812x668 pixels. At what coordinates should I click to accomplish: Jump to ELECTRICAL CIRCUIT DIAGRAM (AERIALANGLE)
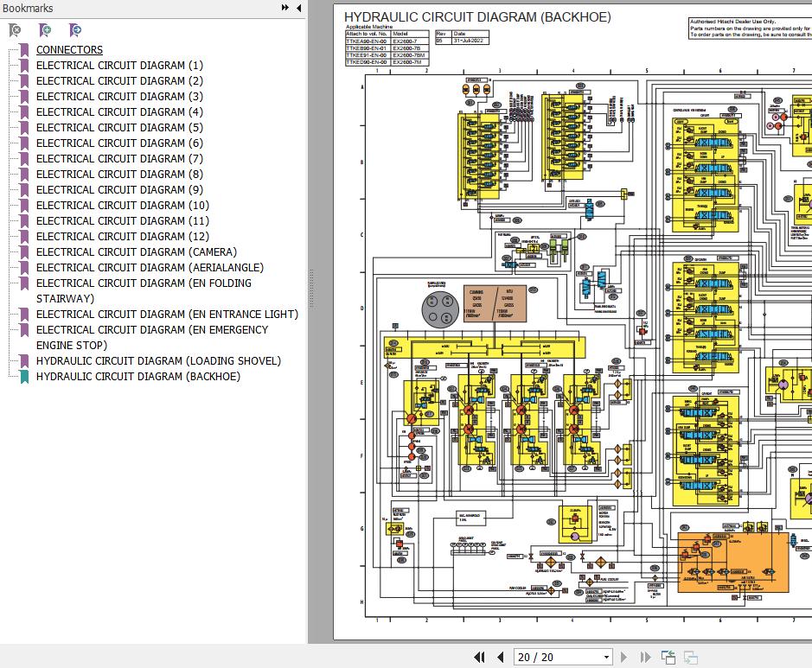pyautogui.click(x=150, y=268)
